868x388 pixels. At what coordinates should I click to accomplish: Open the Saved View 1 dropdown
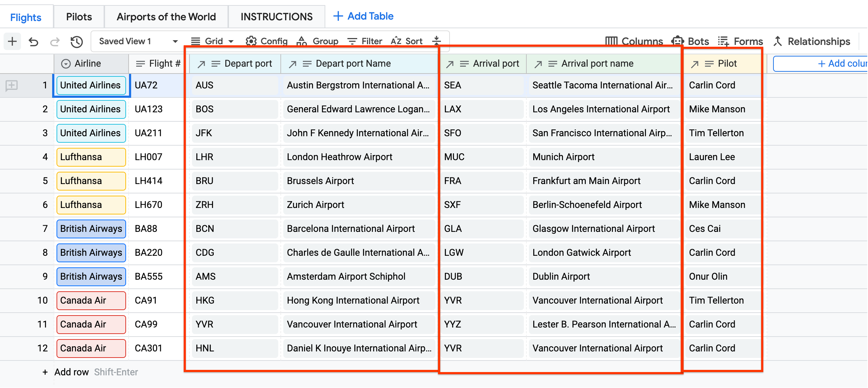(139, 41)
